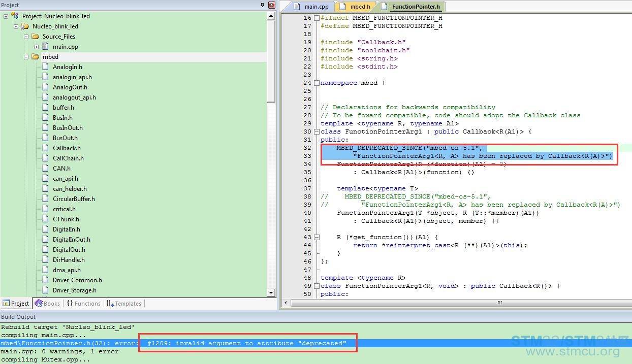Click line 44 return *reinterpret_cast statement

pyautogui.click(x=440, y=245)
